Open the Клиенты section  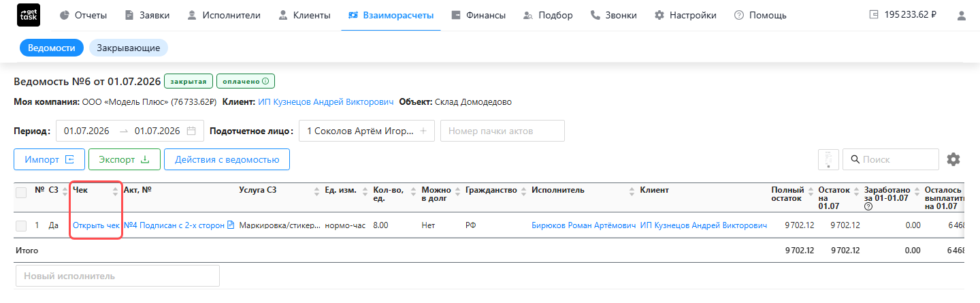pyautogui.click(x=304, y=15)
